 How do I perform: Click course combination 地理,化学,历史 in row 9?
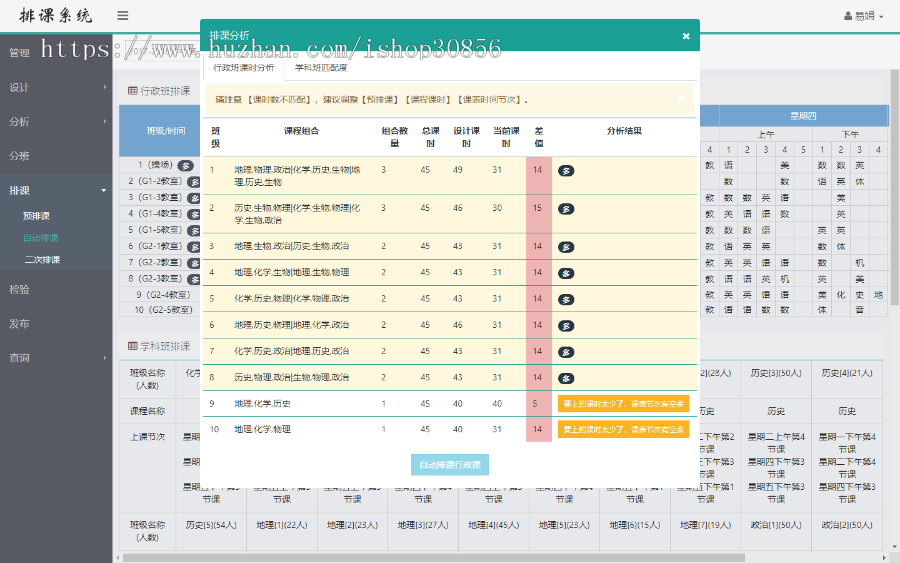(x=262, y=403)
